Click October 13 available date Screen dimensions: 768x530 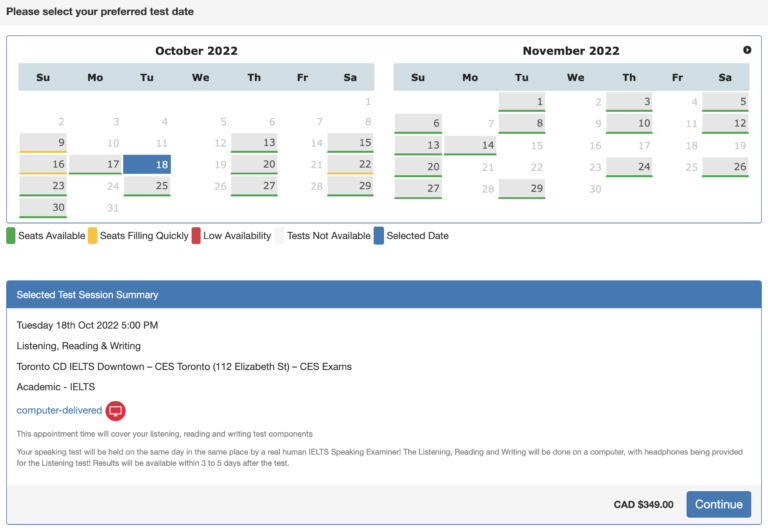coord(254,143)
